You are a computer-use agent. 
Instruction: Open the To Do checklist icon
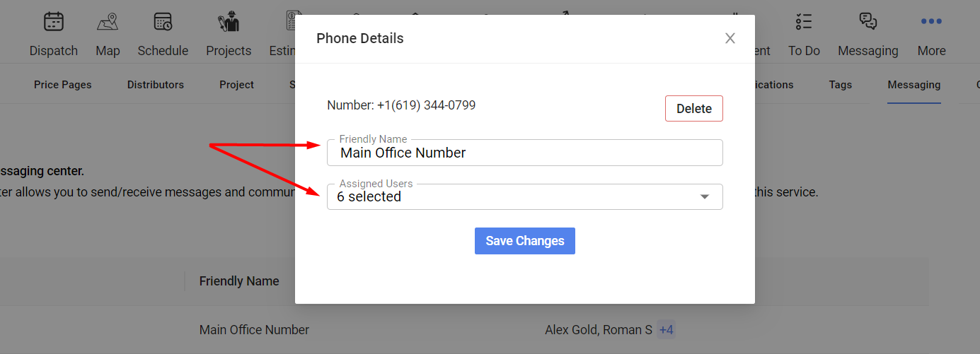tap(804, 22)
